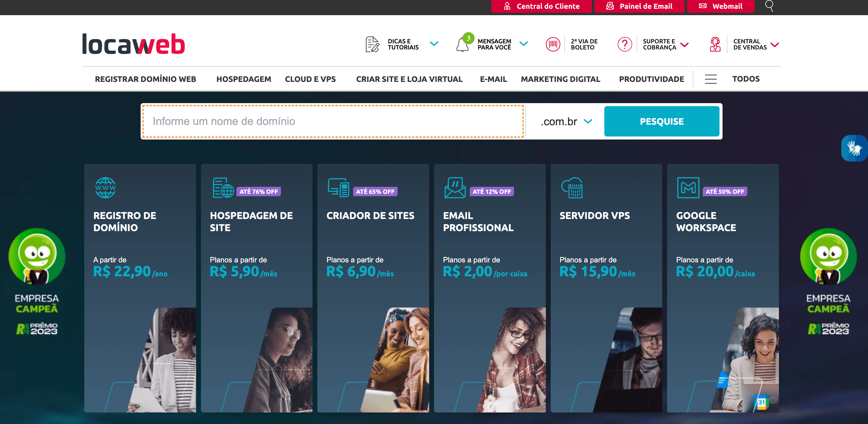This screenshot has width=868, height=424.
Task: Click the R$ 6,90 /mês price
Action: coord(360,271)
